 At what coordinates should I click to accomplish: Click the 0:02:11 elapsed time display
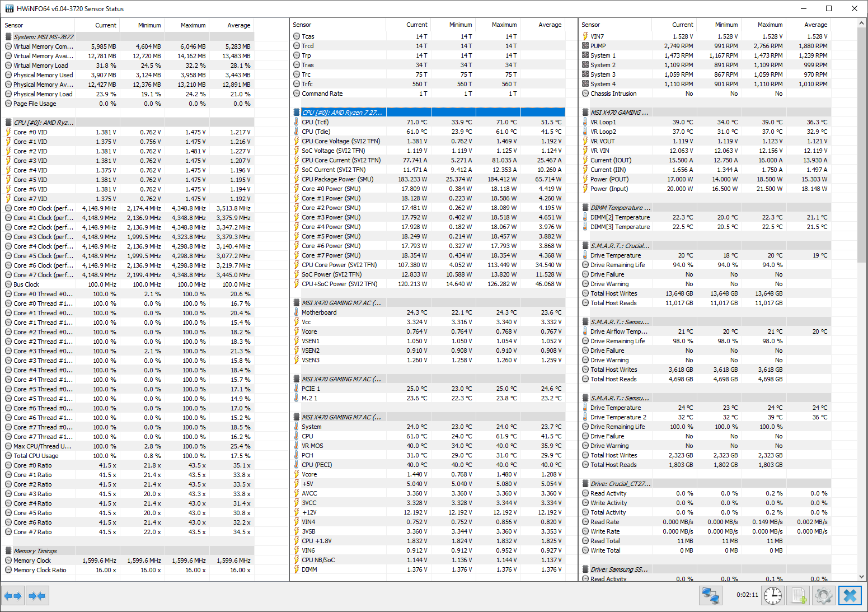(747, 595)
